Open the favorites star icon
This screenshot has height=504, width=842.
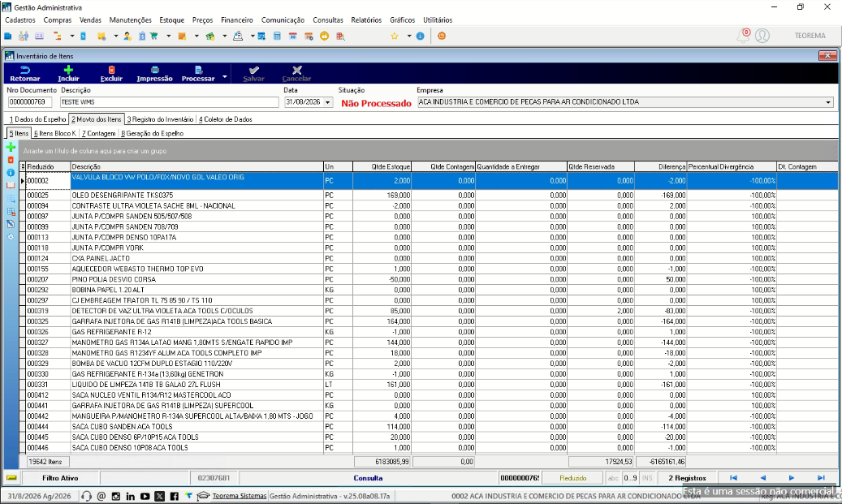pyautogui.click(x=395, y=36)
